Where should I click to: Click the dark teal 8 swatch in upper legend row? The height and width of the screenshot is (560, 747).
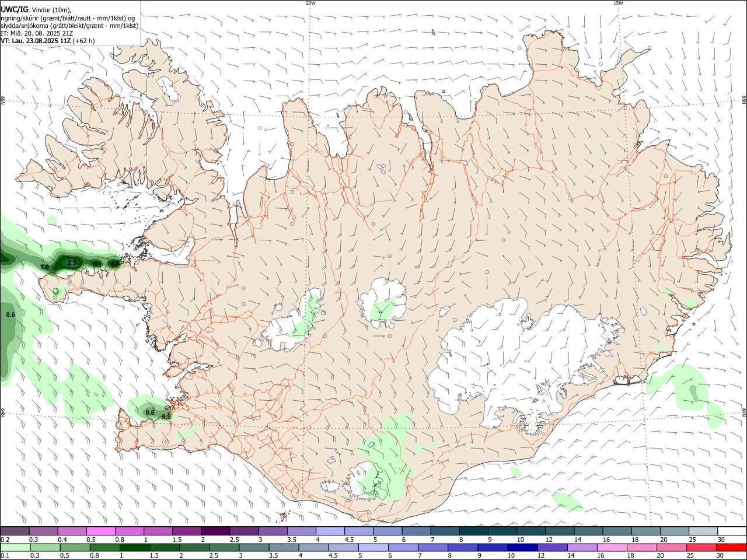(473, 531)
